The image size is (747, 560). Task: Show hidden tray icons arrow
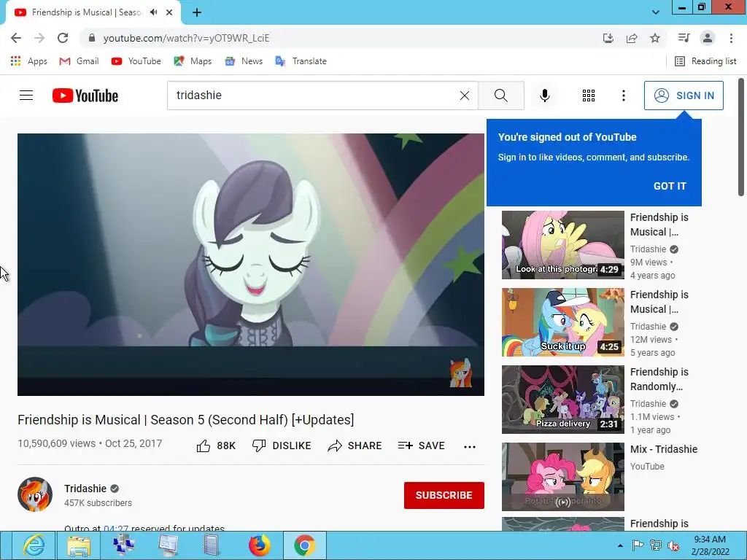[620, 545]
